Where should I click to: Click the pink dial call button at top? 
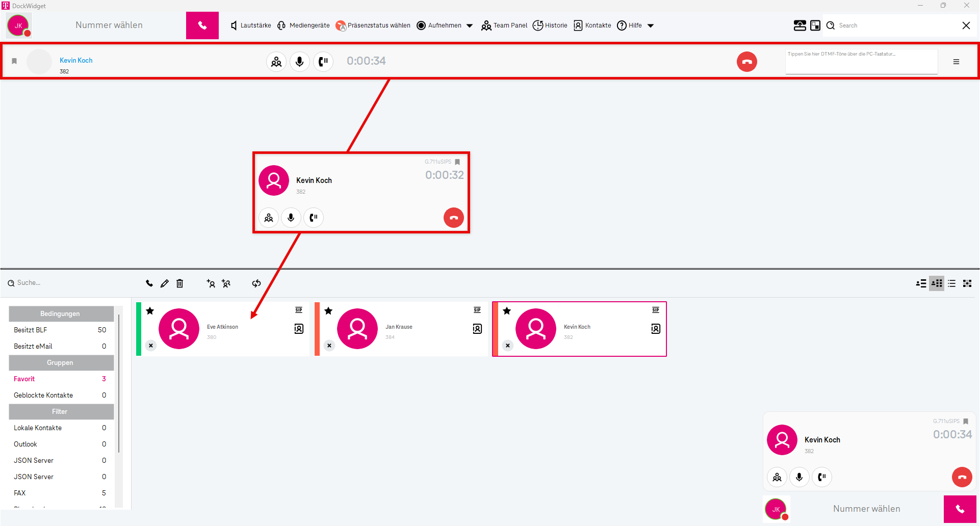(202, 25)
